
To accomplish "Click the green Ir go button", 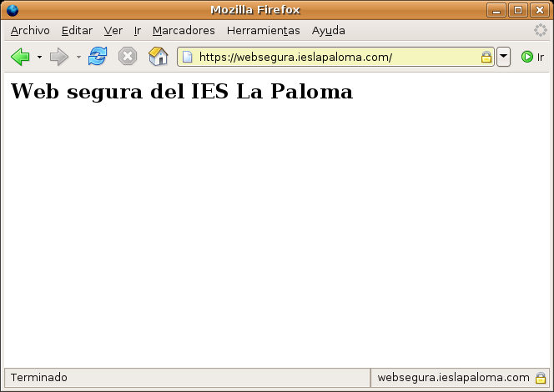I will 532,57.
